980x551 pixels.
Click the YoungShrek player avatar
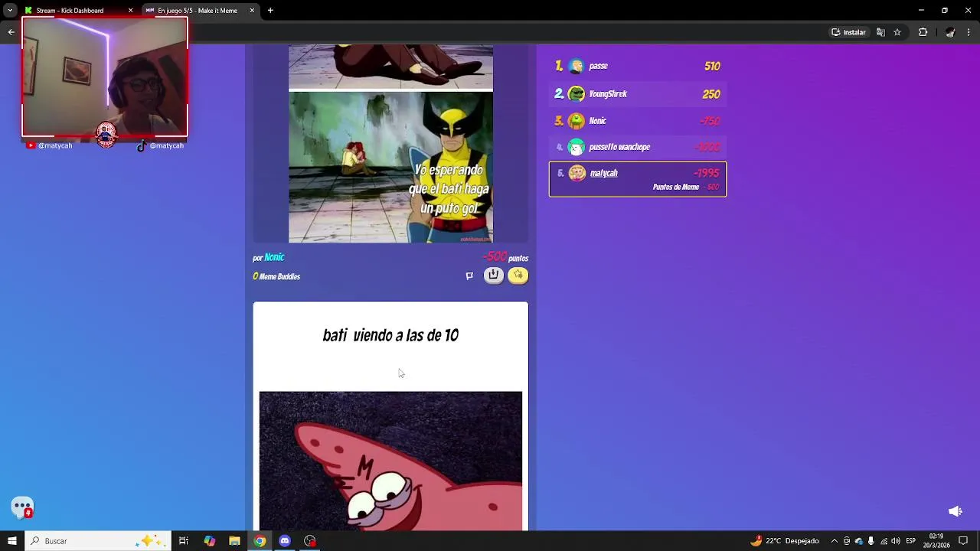click(577, 94)
